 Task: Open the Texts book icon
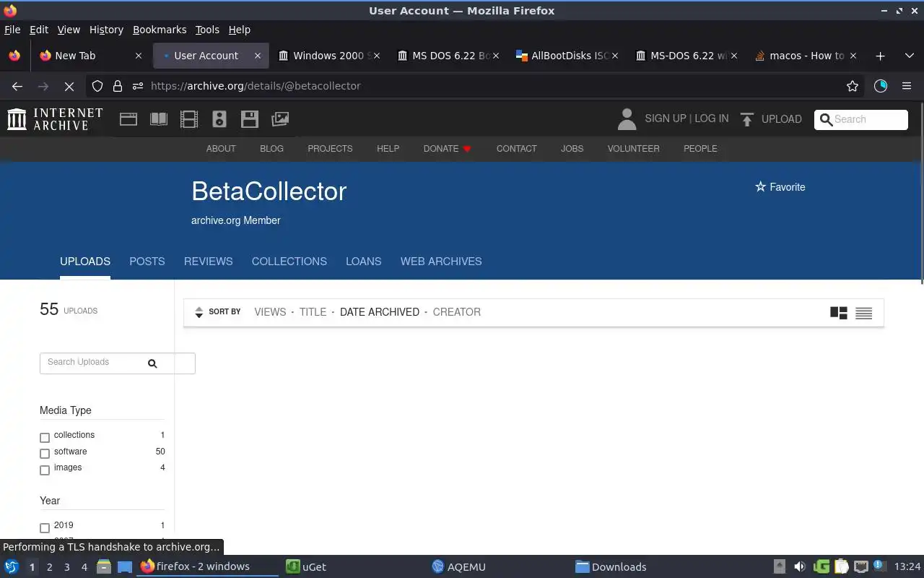pyautogui.click(x=159, y=119)
